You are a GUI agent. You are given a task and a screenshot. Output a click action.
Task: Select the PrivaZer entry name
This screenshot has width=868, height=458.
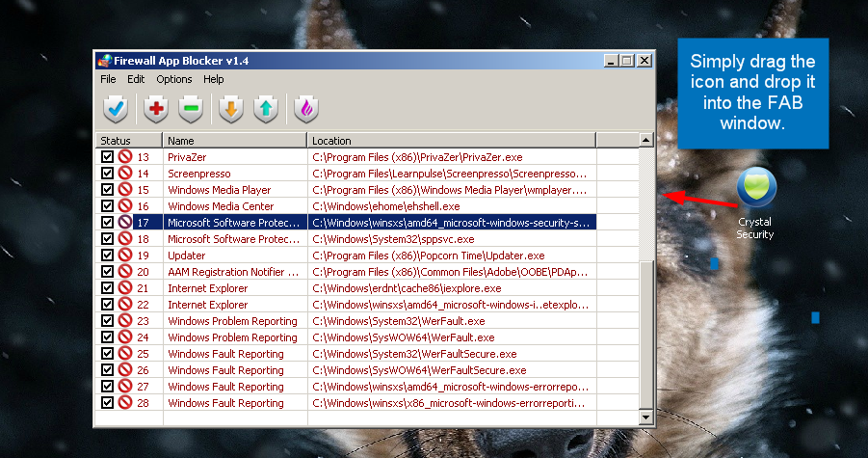(187, 157)
